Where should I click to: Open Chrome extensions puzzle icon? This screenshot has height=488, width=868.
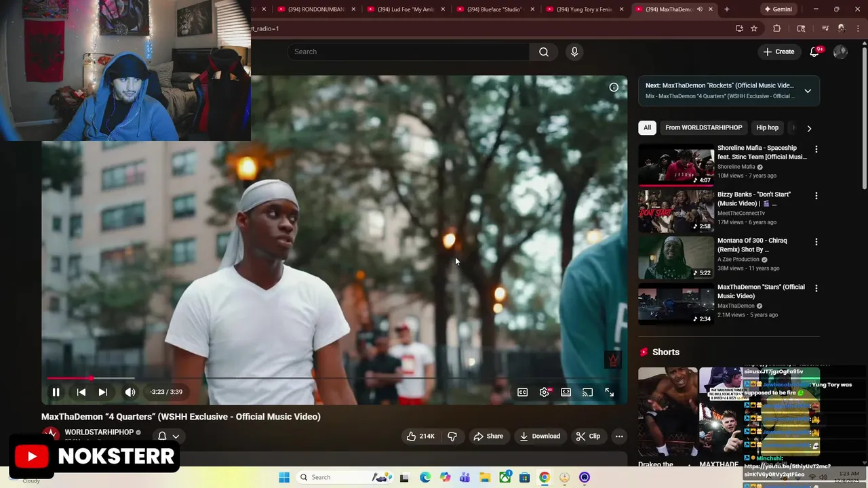[777, 28]
